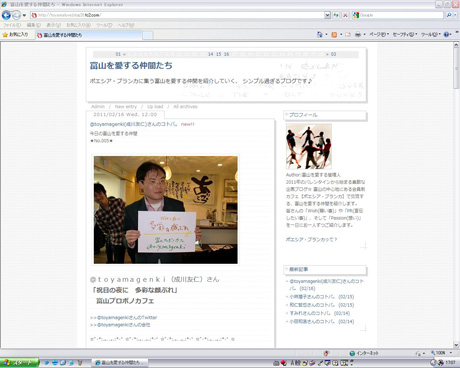The width and height of the screenshot is (460, 368).
Task: Click the vertical scrollbar up arrow
Action: (456, 46)
